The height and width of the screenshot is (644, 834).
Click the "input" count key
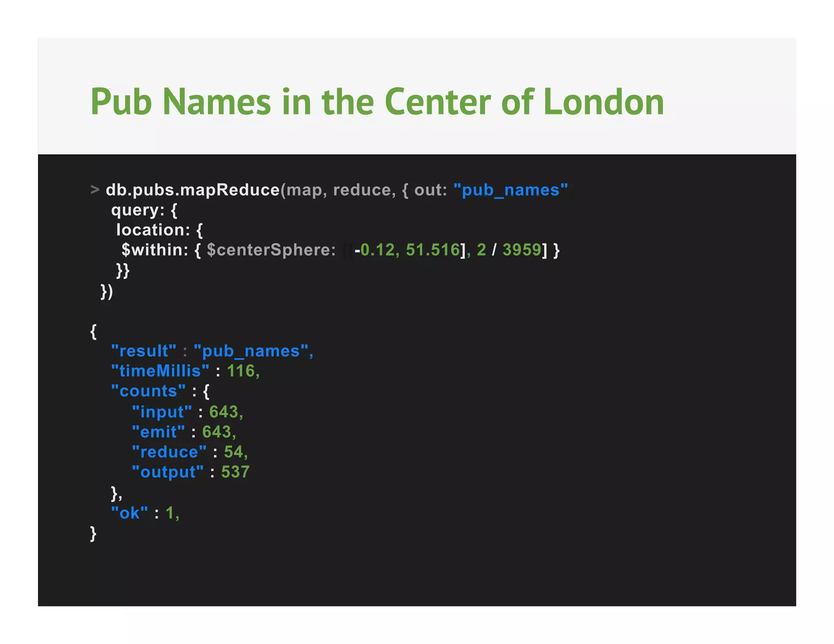(162, 412)
